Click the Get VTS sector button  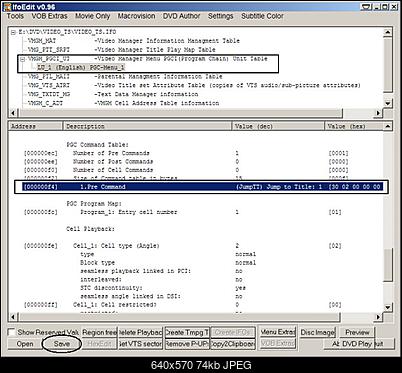click(x=140, y=344)
